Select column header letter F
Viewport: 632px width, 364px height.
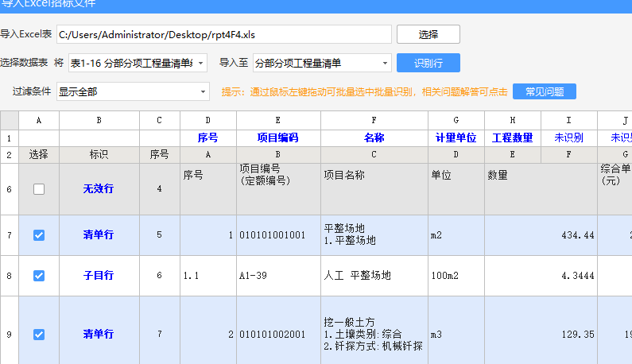pyautogui.click(x=374, y=120)
